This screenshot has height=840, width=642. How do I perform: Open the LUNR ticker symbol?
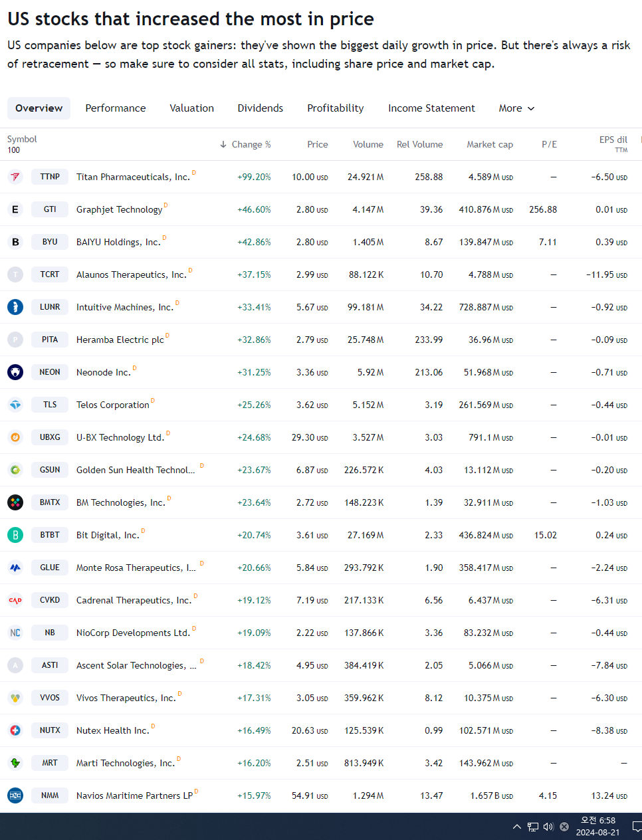[50, 307]
